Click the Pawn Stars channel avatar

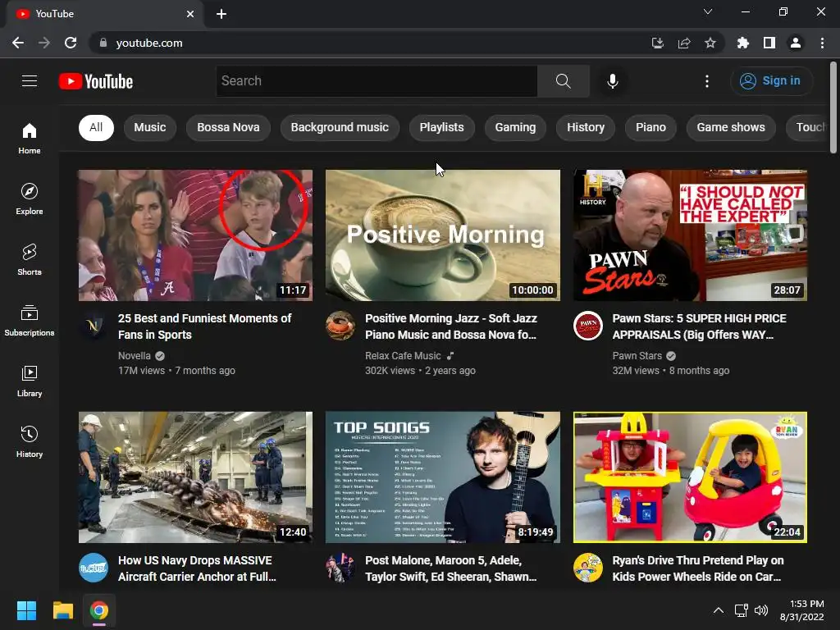587,326
